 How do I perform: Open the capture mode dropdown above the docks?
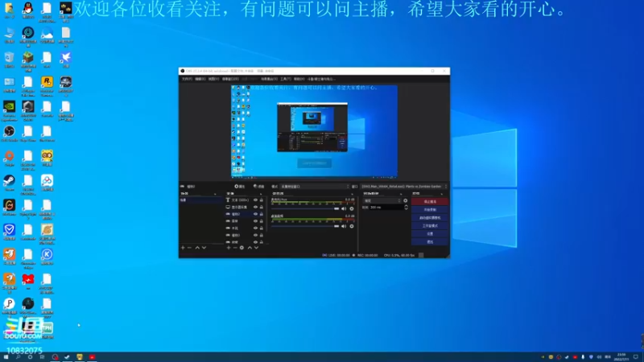315,187
